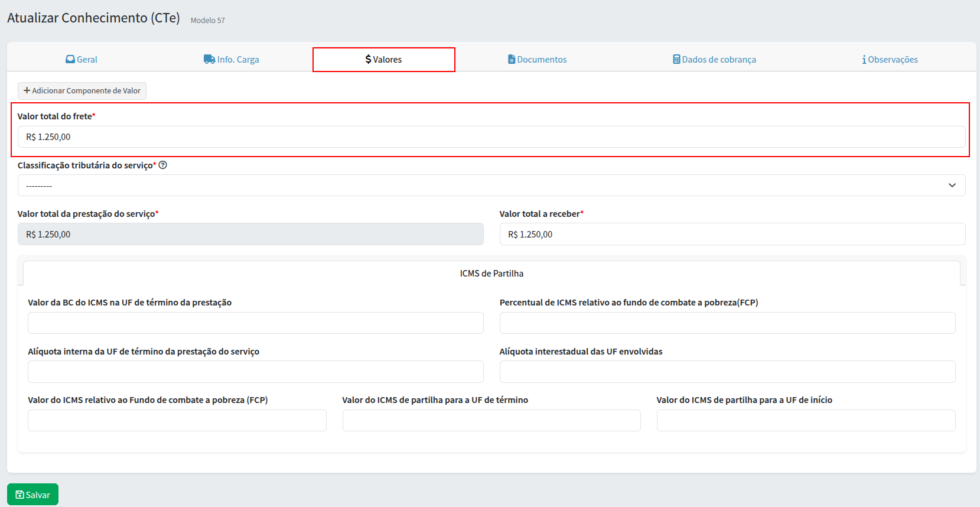Screen dimensions: 980x507
Task: Click the Valor total a receber field
Action: point(732,235)
